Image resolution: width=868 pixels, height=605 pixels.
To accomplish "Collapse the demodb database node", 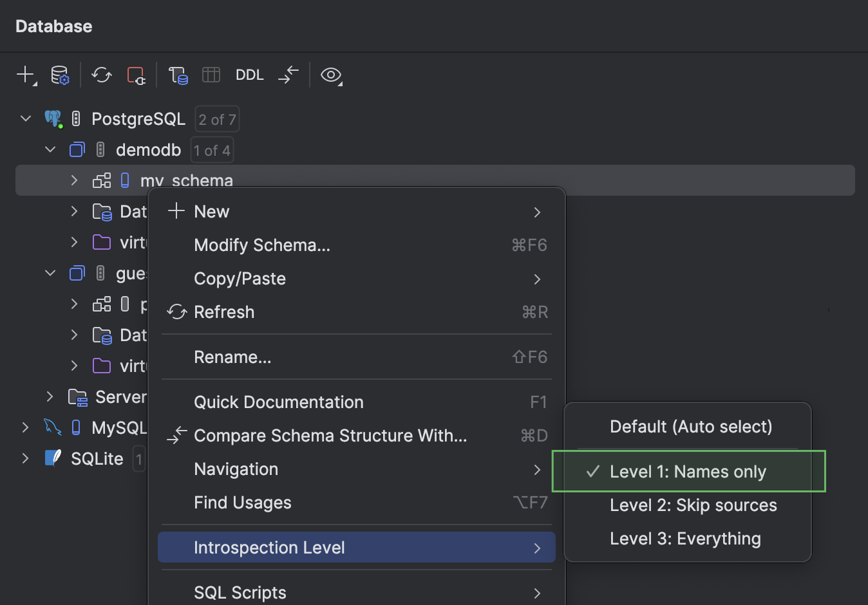I will tap(50, 149).
